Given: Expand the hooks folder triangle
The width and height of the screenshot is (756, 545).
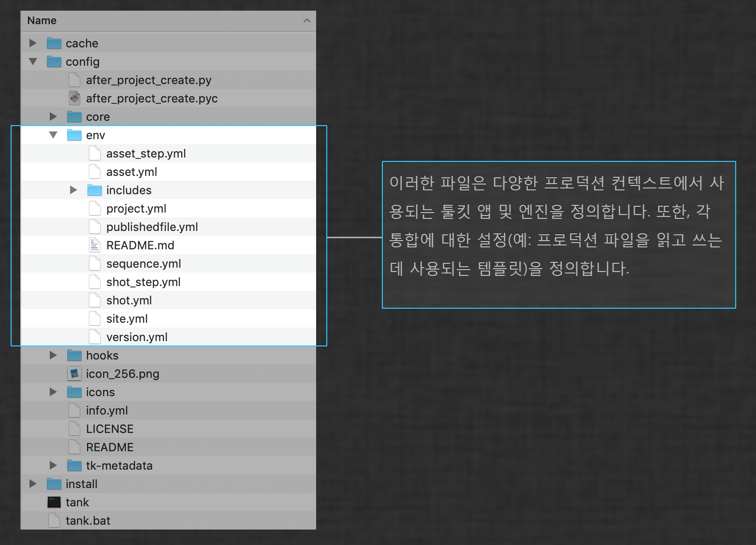Looking at the screenshot, I should [x=53, y=355].
